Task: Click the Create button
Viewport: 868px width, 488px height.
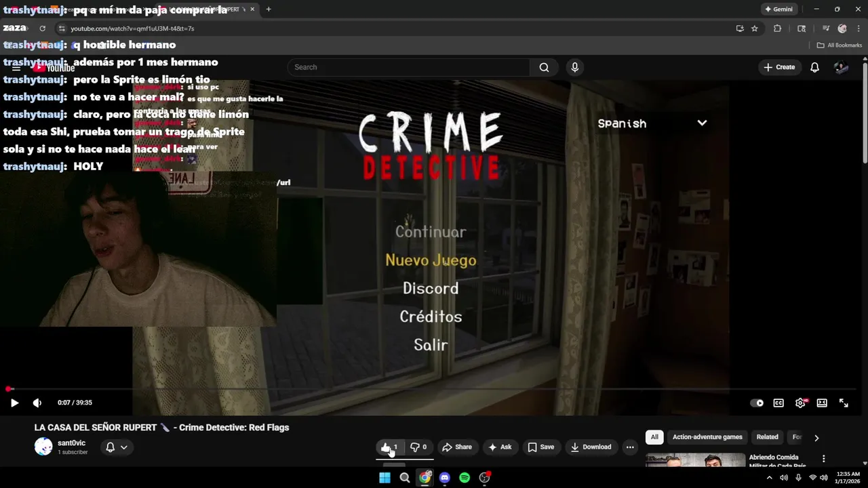Action: (779, 67)
